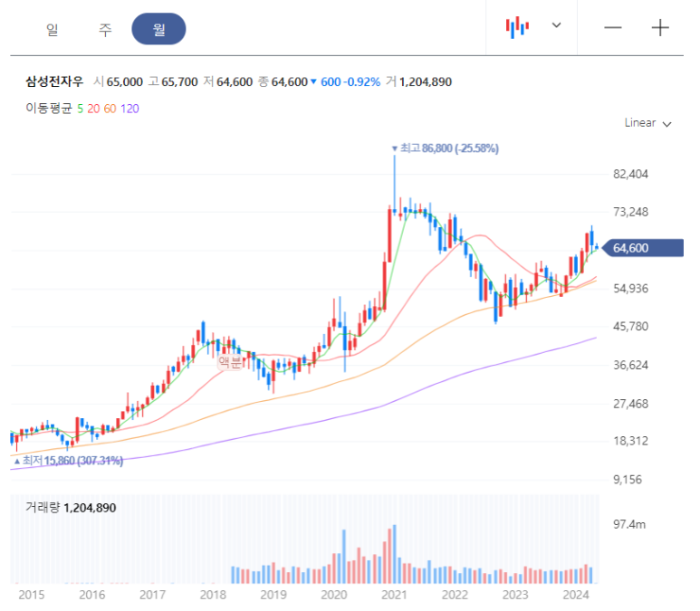Click the 시 65,000 open price value

(119, 82)
